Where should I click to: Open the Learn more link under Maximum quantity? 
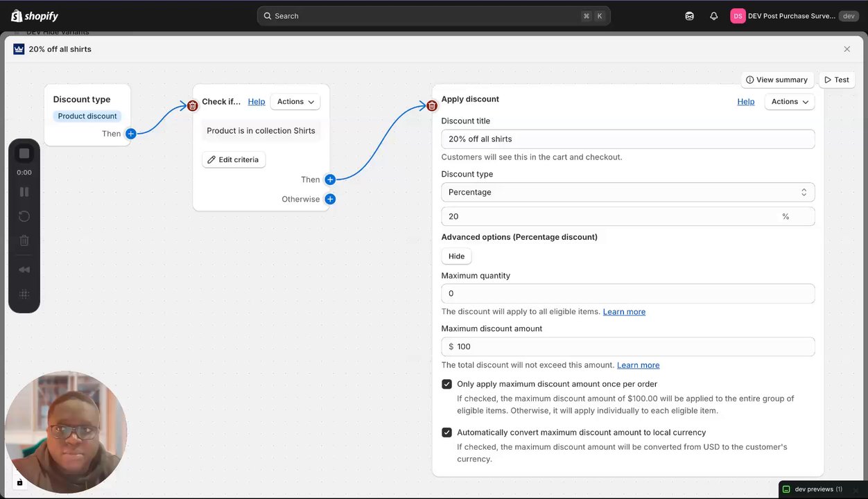pyautogui.click(x=624, y=312)
